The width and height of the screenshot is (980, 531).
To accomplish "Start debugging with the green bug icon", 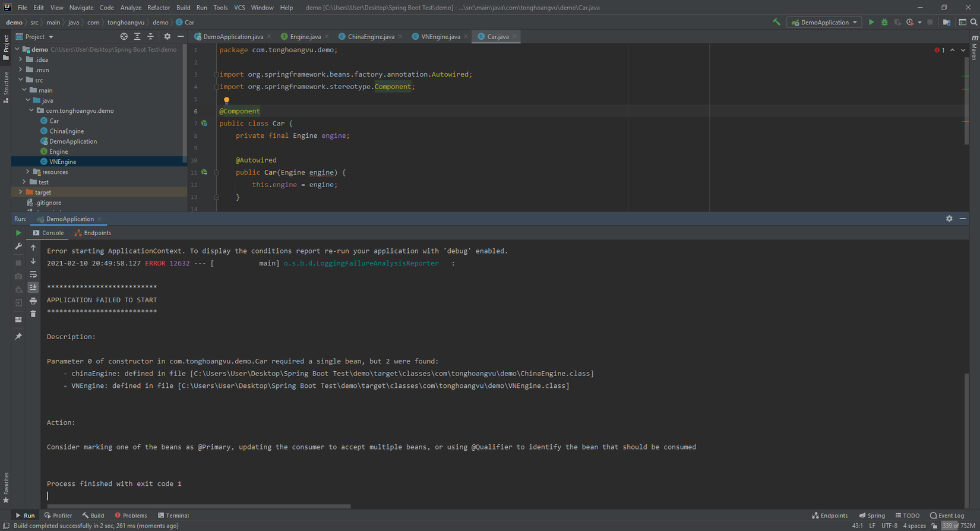I will point(884,23).
